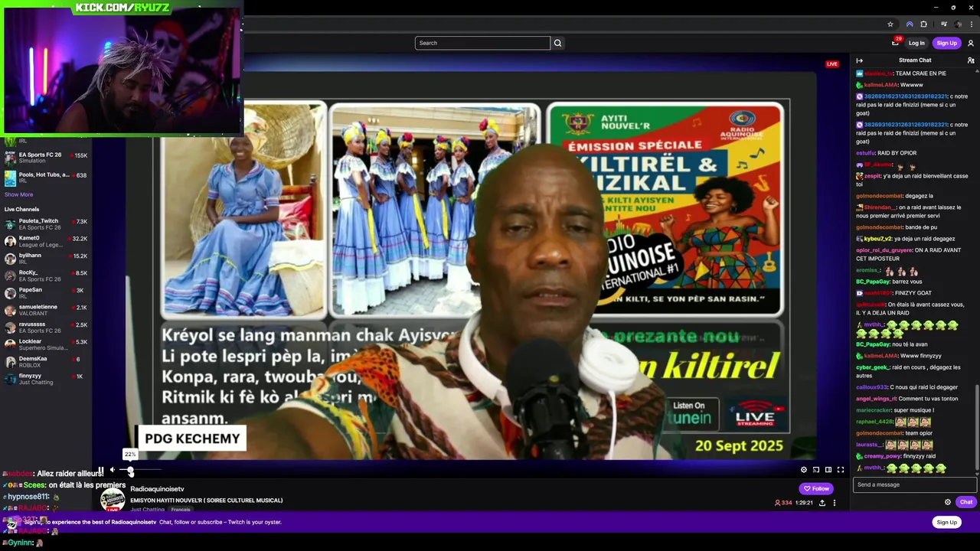Focus the Search input field
The height and width of the screenshot is (551, 980).
coord(482,43)
